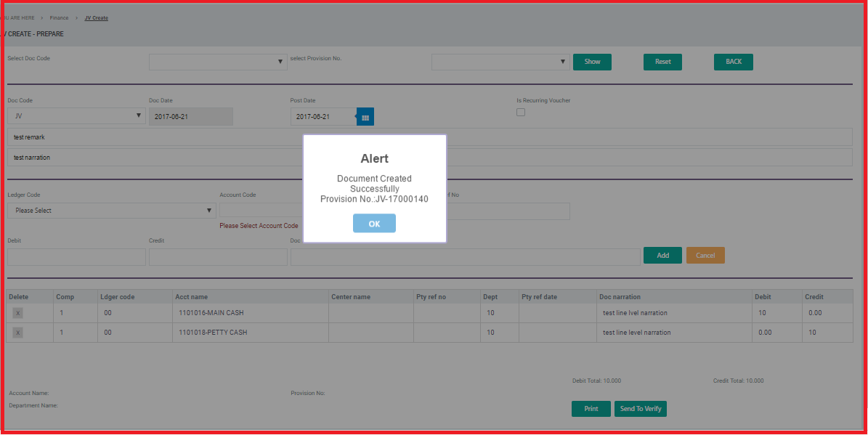This screenshot has height=435, width=868.
Task: Delete the MAIN CASH row
Action: click(18, 313)
